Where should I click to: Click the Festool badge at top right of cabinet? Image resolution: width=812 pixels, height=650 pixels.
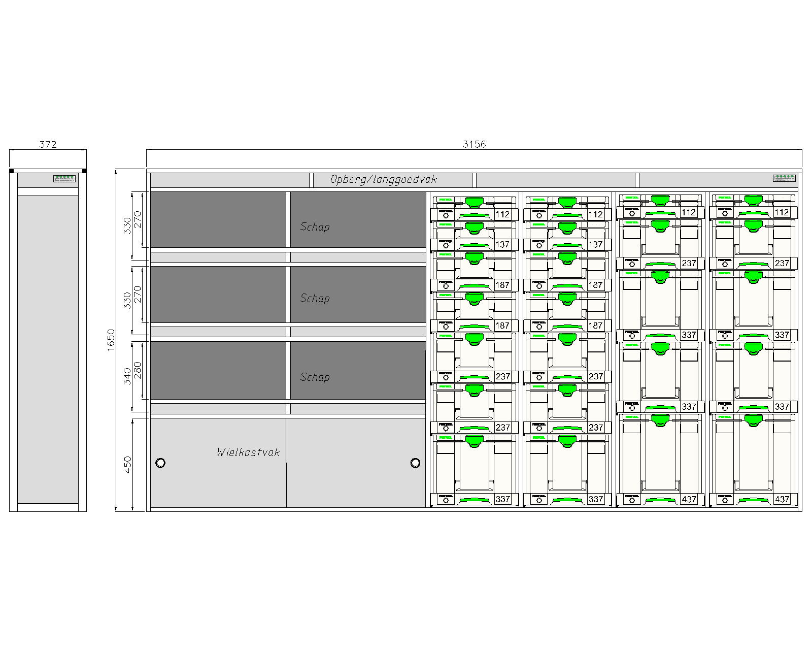(784, 178)
